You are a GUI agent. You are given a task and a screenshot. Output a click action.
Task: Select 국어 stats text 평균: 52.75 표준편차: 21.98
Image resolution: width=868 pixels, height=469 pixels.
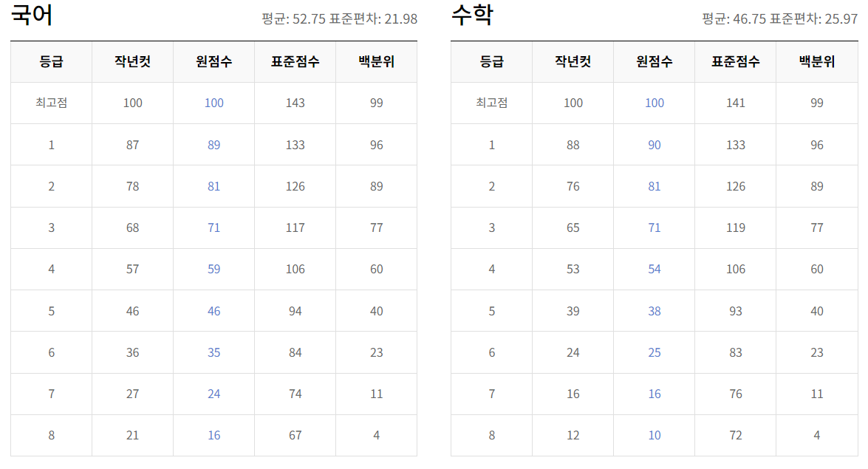coord(339,18)
